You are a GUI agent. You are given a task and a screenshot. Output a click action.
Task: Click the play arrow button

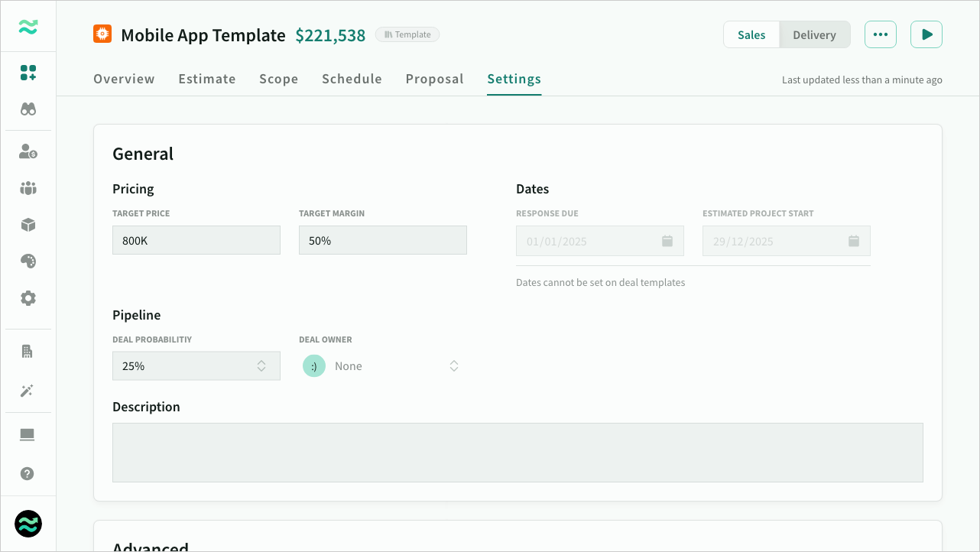tap(926, 34)
